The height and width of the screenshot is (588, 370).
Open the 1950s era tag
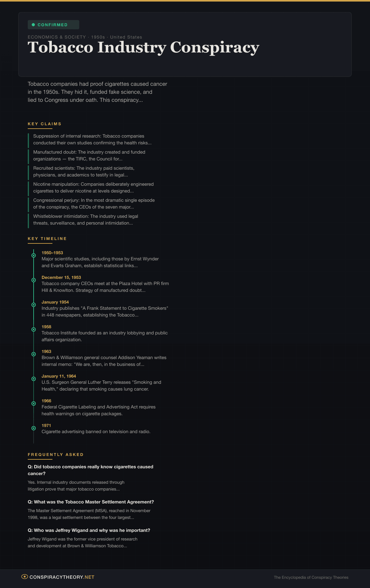pos(98,37)
